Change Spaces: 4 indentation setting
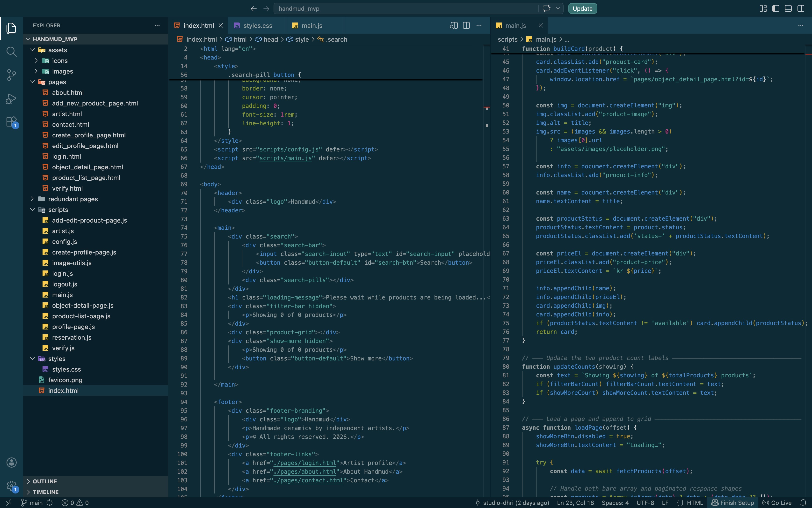The width and height of the screenshot is (812, 508). 615,503
